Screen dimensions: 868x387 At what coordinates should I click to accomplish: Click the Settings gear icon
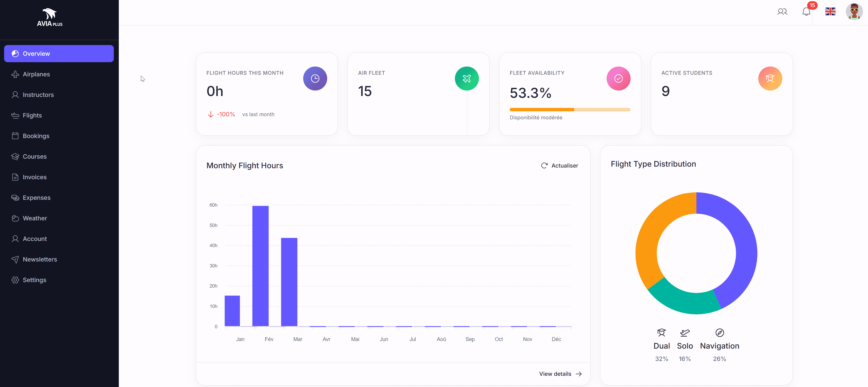16,280
